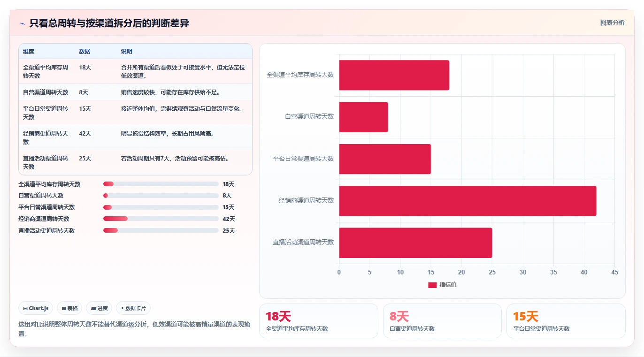Click the 全渠道平均库存周转天数 progress bar
Viewport: 644px width, 357px height.
pos(161,184)
